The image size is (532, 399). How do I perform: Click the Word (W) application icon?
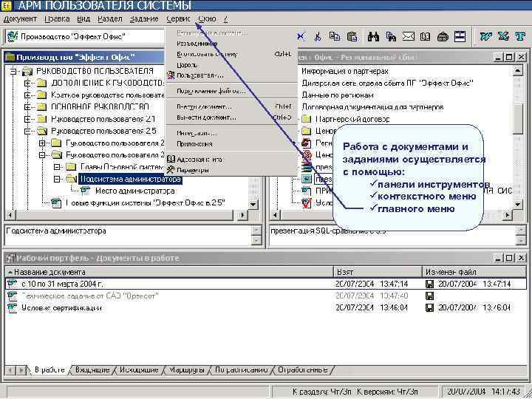coord(486,36)
